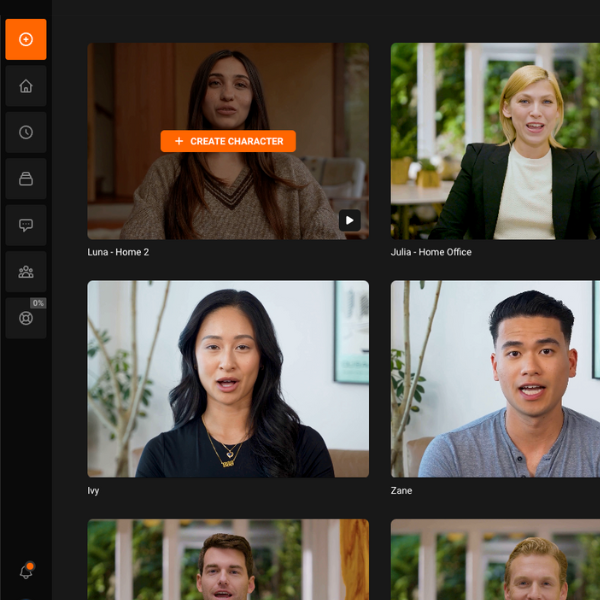The width and height of the screenshot is (600, 600).
Task: Select bottom-right blond man thumbnail
Action: click(495, 560)
